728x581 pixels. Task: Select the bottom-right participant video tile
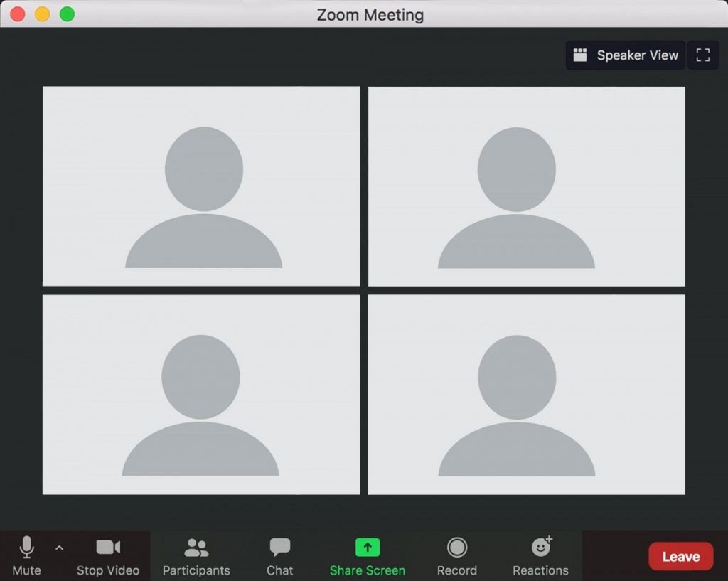point(526,395)
